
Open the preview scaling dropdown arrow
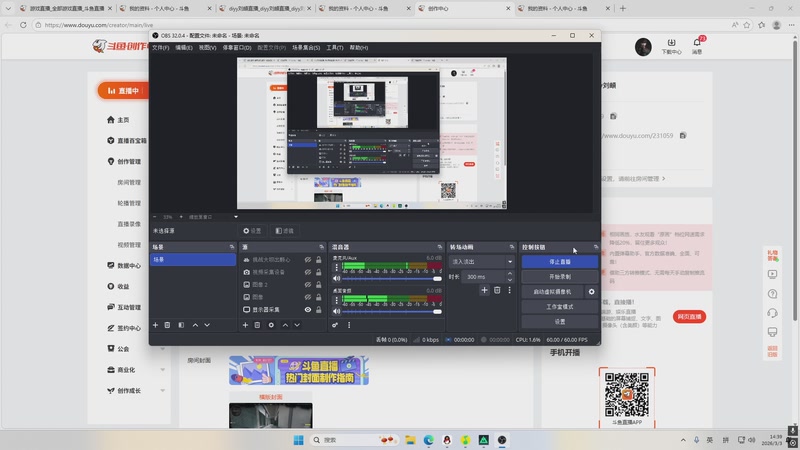236,217
